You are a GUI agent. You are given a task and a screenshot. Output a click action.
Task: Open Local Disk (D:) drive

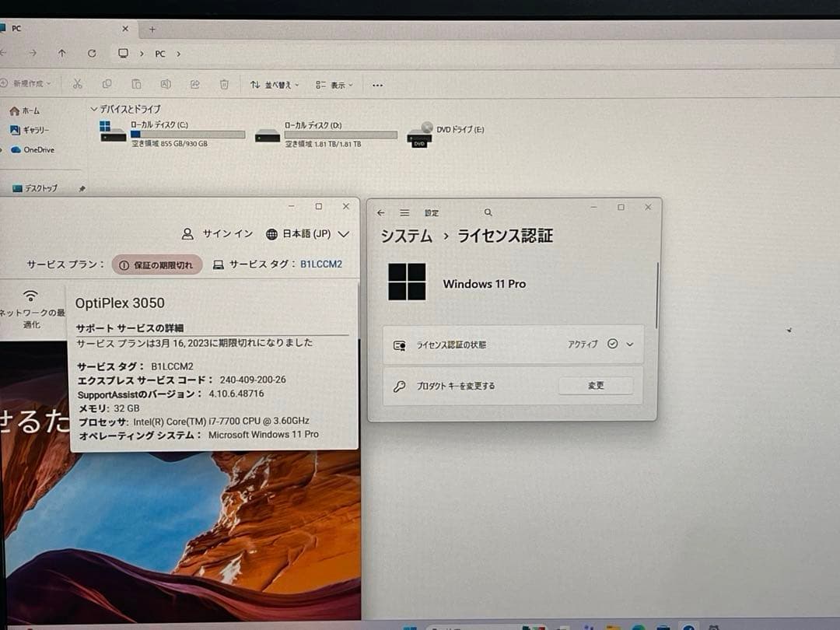pyautogui.click(x=326, y=134)
